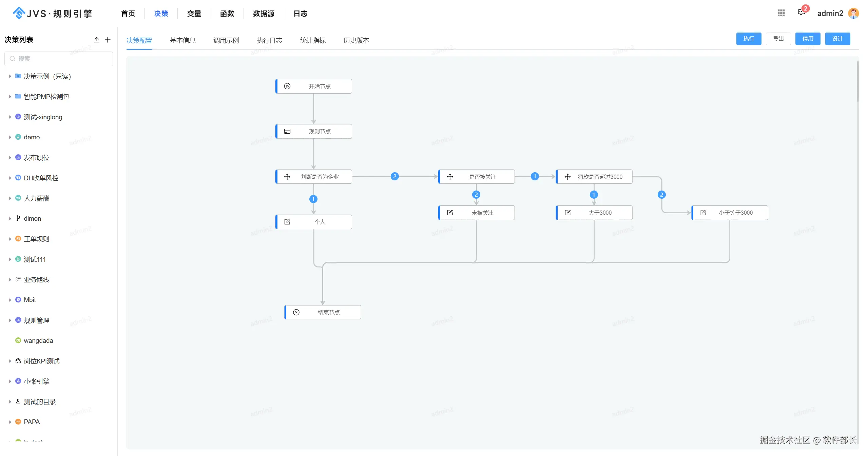Open the app grid icon in header
This screenshot has width=868, height=456.
781,13
